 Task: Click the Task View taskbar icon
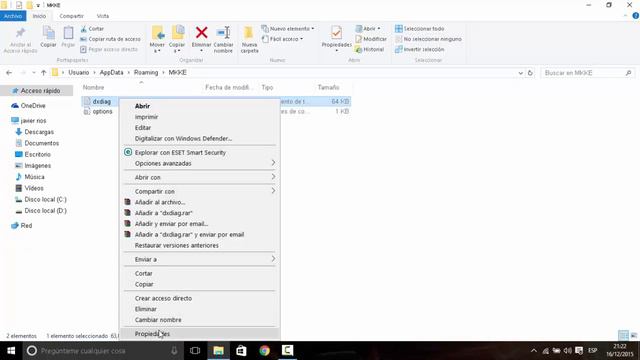coord(195,351)
